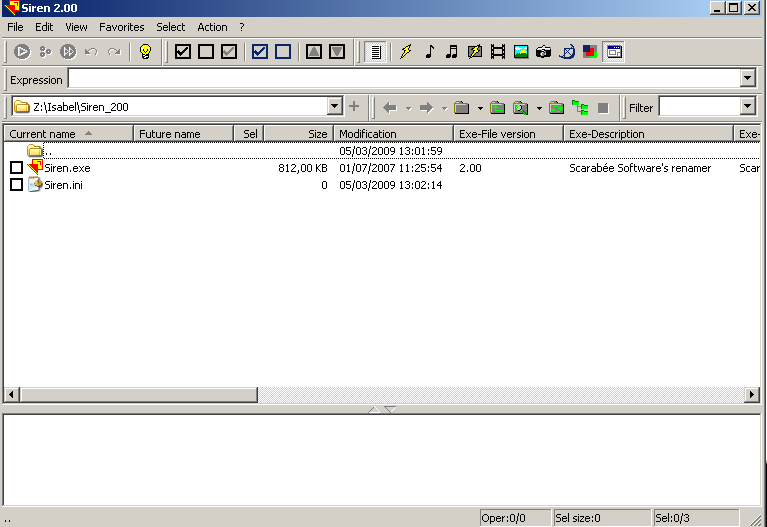The height and width of the screenshot is (527, 767).
Task: Open the Action menu
Action: tap(212, 27)
